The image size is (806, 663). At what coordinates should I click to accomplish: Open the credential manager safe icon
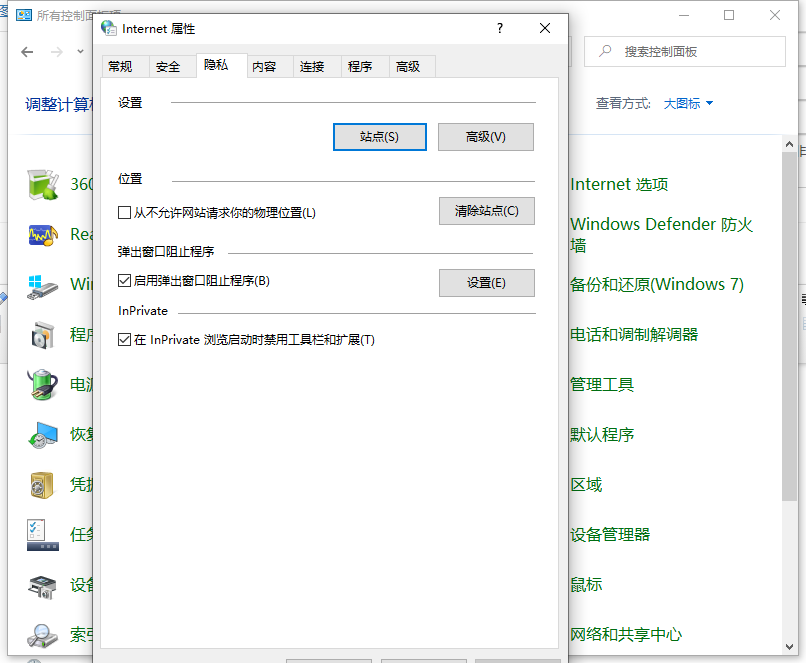42,485
